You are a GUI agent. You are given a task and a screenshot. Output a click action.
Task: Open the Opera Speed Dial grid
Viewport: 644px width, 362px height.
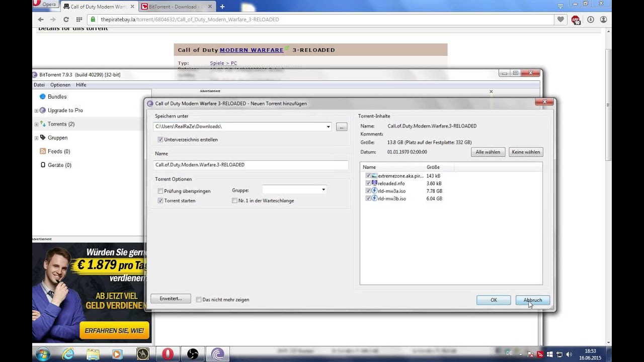(x=79, y=19)
